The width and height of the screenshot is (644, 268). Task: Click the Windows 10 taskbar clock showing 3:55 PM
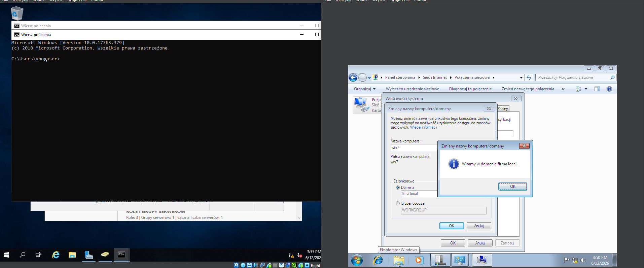pos(314,255)
